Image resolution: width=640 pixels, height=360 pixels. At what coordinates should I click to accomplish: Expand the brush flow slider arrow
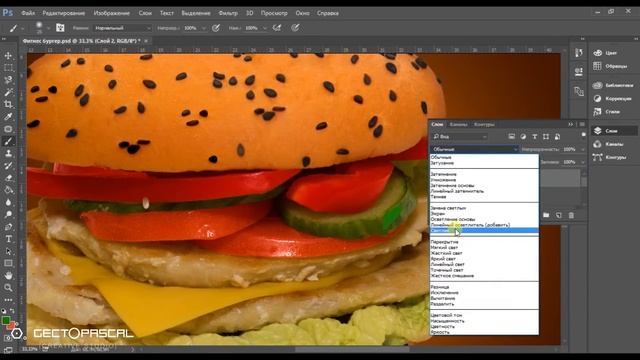(264, 28)
